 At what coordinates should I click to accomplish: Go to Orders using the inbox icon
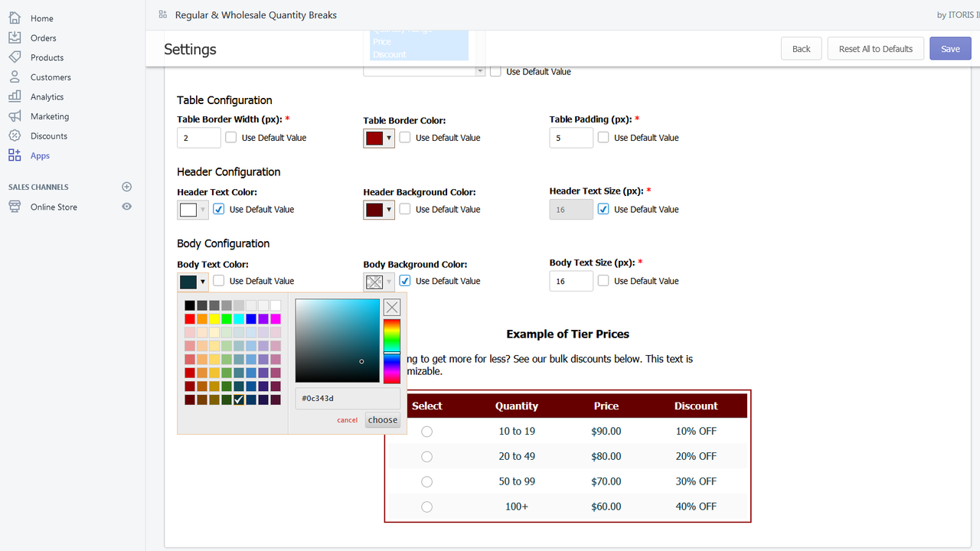click(x=15, y=37)
